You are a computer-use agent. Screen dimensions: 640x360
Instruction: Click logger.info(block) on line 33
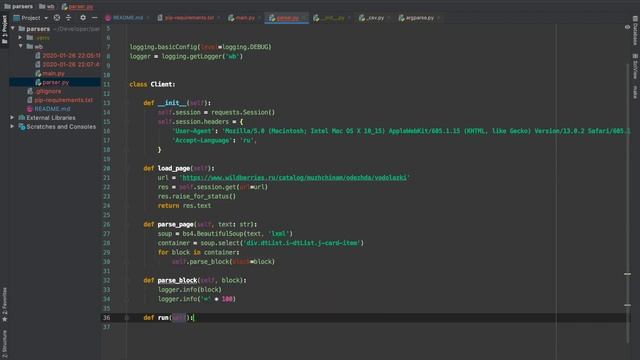click(x=189, y=289)
